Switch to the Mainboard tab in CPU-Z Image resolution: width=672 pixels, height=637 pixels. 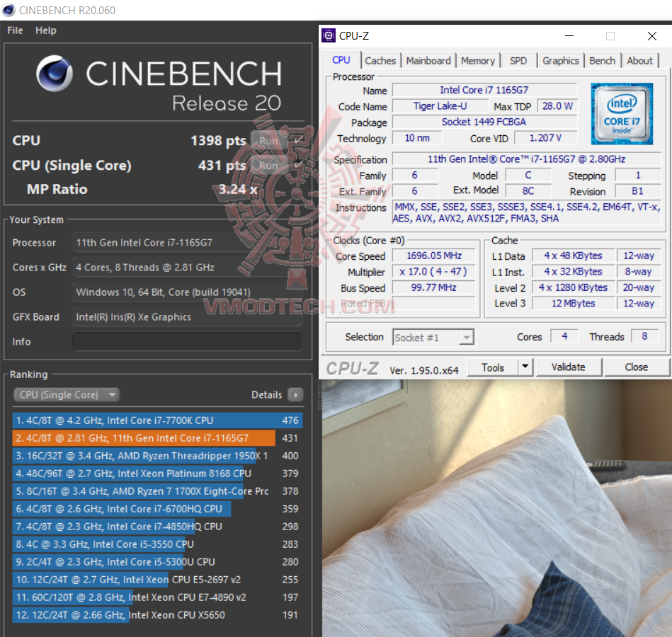pos(428,61)
